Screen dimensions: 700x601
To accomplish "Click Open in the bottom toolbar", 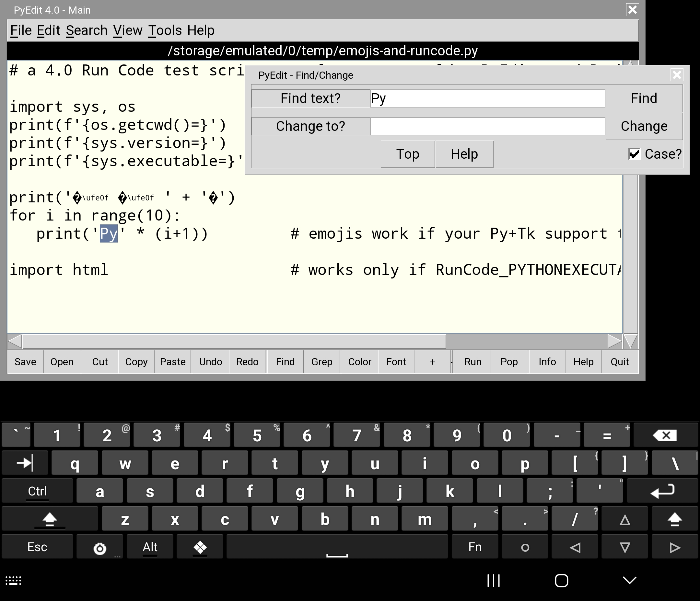I will tap(62, 362).
